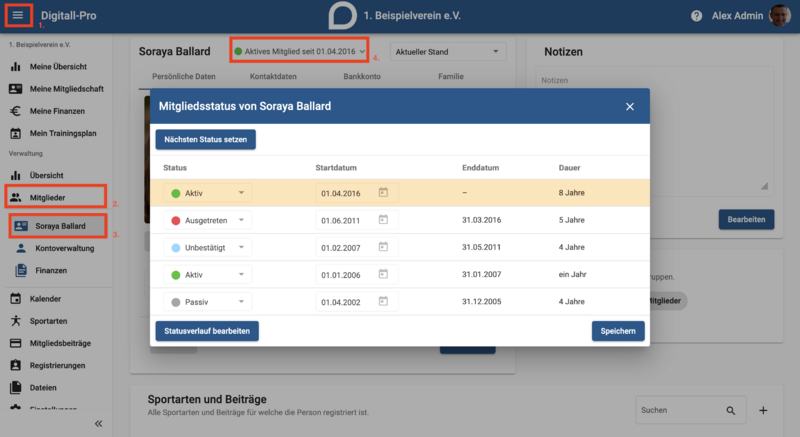
Task: Open the Aktueller Stand dropdown
Action: pyautogui.click(x=448, y=52)
